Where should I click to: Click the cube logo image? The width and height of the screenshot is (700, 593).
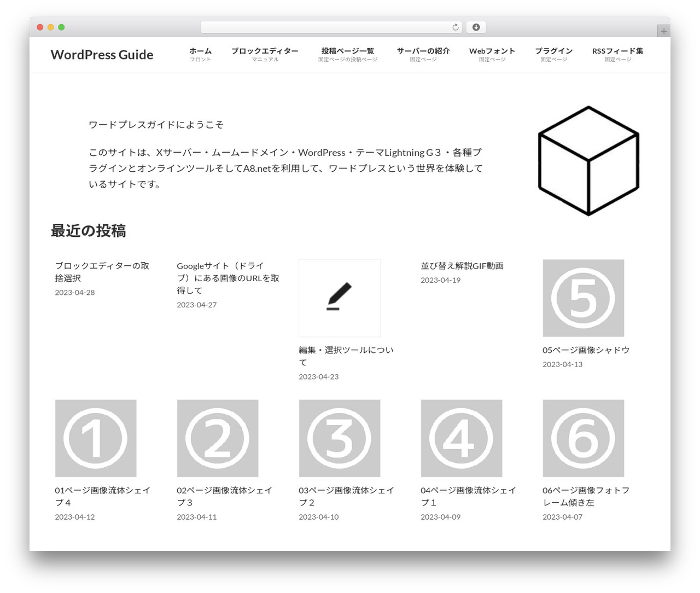(588, 161)
